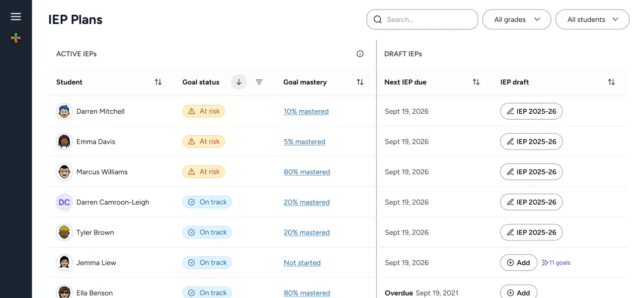The image size is (644, 298).
Task: Open Emma Davis's 5% mastered goals
Action: click(305, 142)
